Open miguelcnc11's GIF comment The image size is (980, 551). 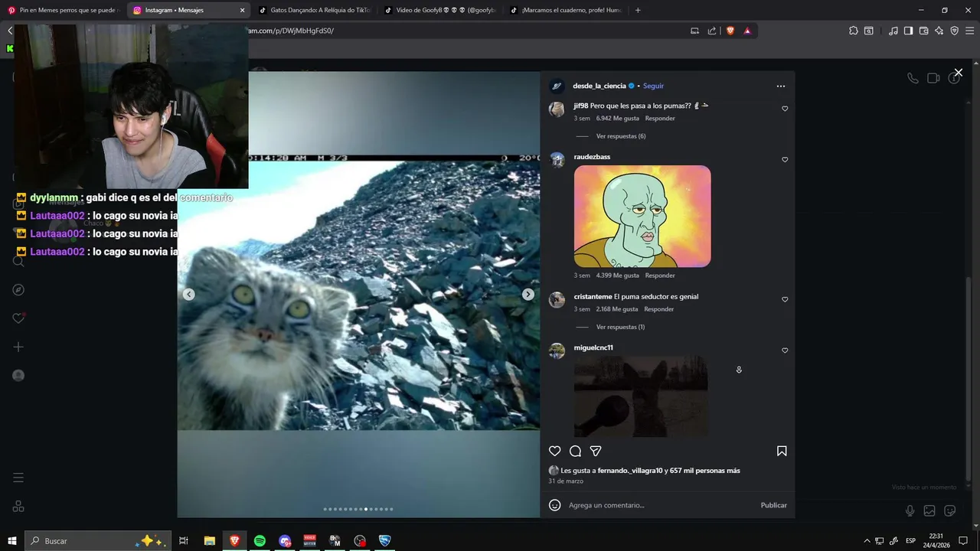(x=641, y=396)
